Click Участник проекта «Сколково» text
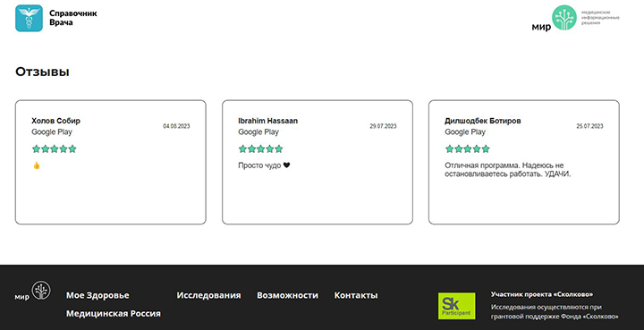Image resolution: width=644 pixels, height=330 pixels. tap(542, 294)
